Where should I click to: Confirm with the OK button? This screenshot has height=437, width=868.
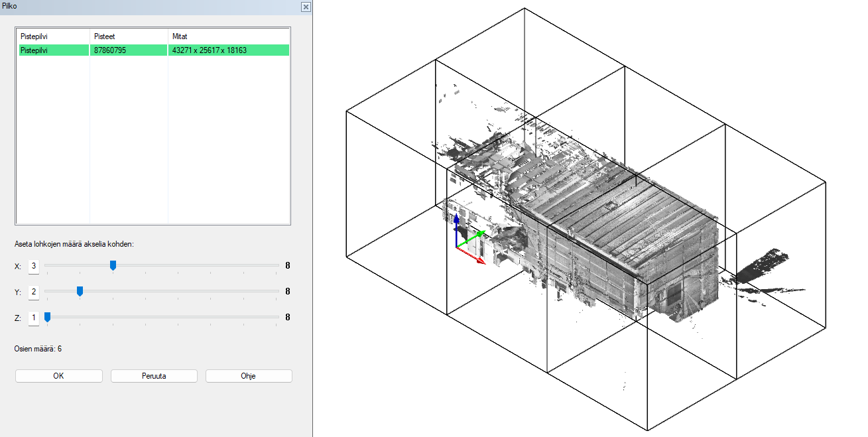tap(58, 376)
